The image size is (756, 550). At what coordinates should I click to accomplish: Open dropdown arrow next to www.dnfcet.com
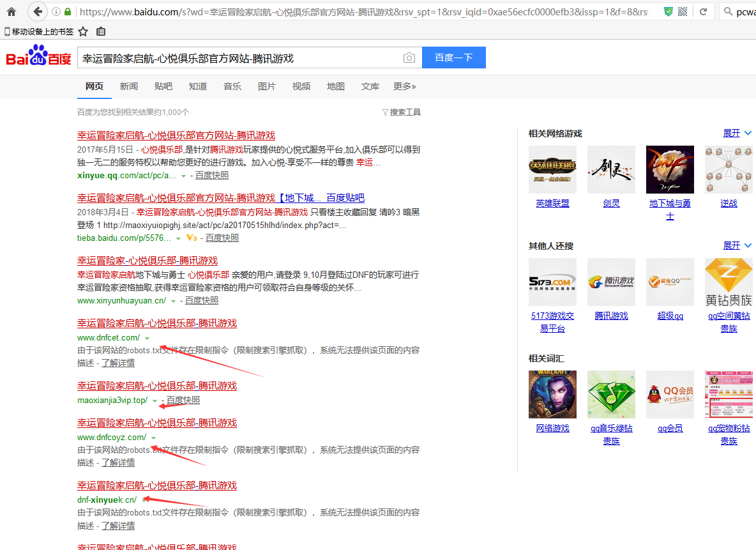[x=147, y=338]
